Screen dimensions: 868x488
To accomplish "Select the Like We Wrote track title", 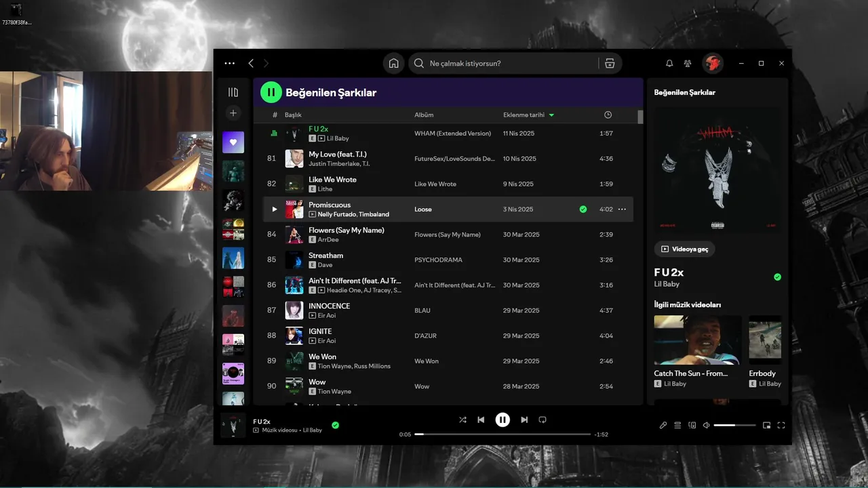I will [332, 179].
